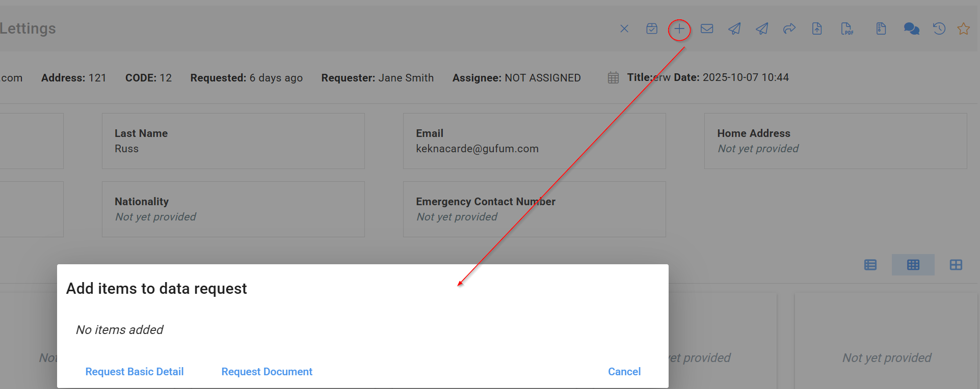Switch to the large tiles view
This screenshot has height=389, width=980.
[956, 265]
